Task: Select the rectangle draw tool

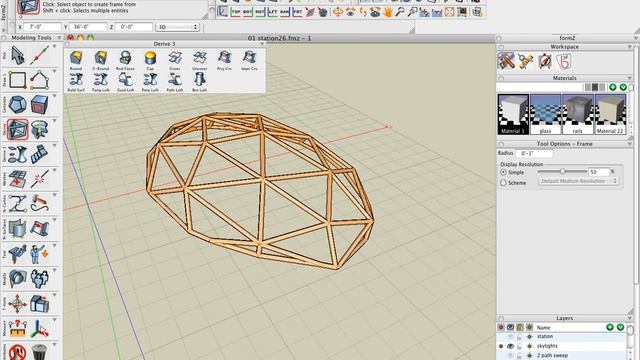Action: (18, 80)
